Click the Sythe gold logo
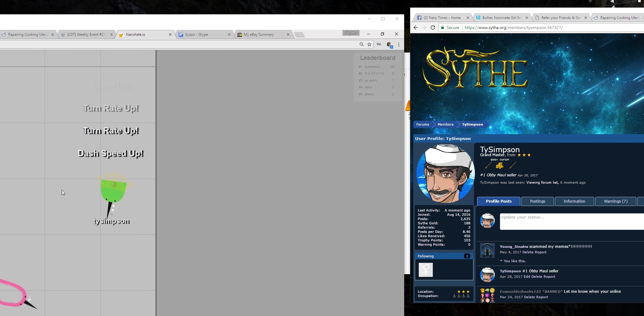The width and height of the screenshot is (644, 316). 475,69
